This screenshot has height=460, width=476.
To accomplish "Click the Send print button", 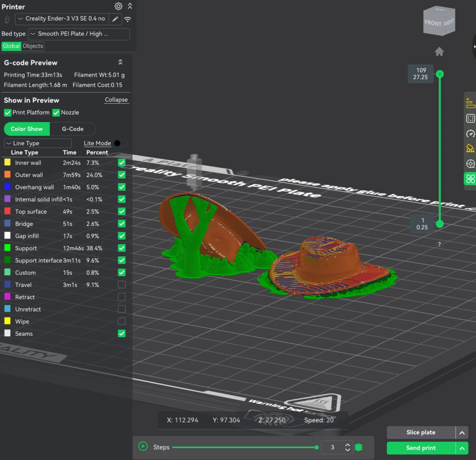I will tap(421, 448).
